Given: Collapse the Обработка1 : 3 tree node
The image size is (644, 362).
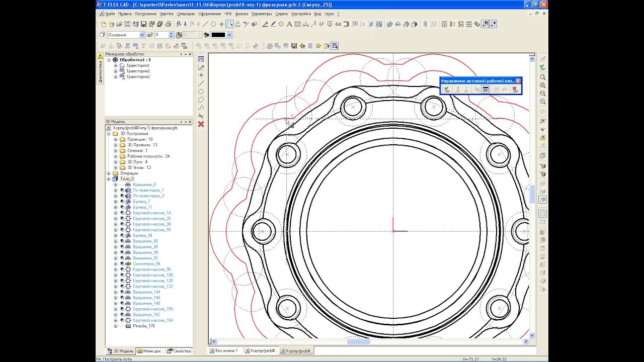Looking at the screenshot, I should point(109,60).
